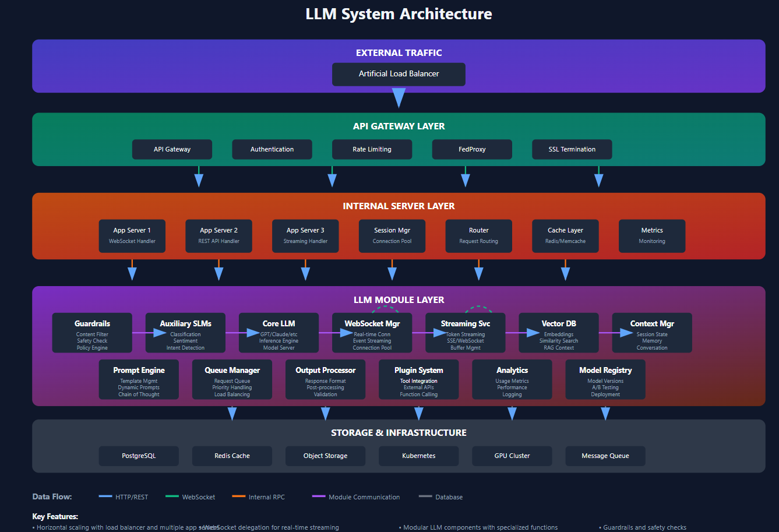Open the App Server 2 REST handler box
779x532 pixels.
coord(218,235)
